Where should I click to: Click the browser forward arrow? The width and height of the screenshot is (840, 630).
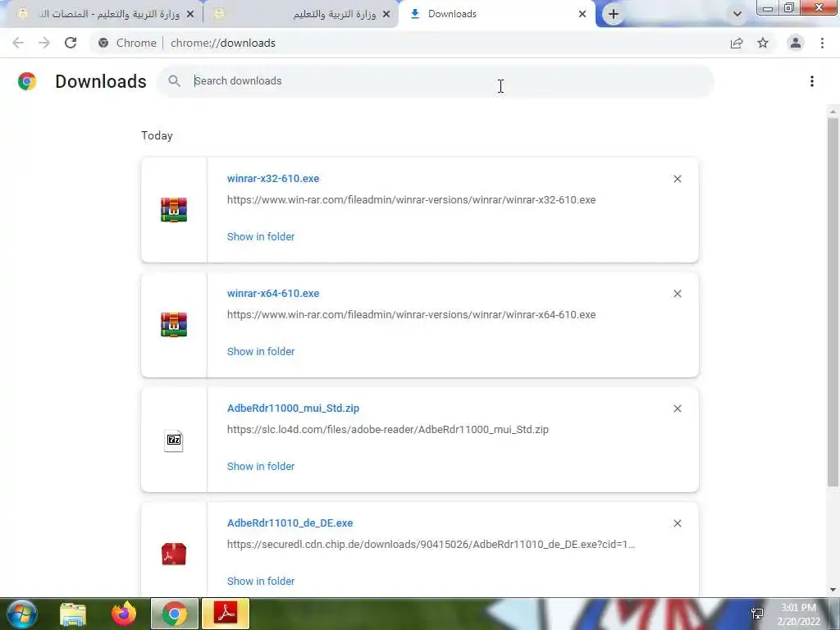click(x=44, y=43)
